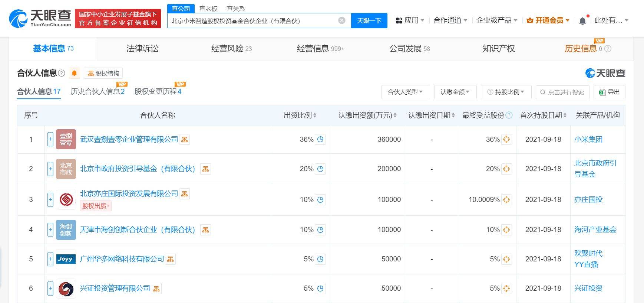
Task: Open the 应用 dropdown menu
Action: (x=410, y=20)
